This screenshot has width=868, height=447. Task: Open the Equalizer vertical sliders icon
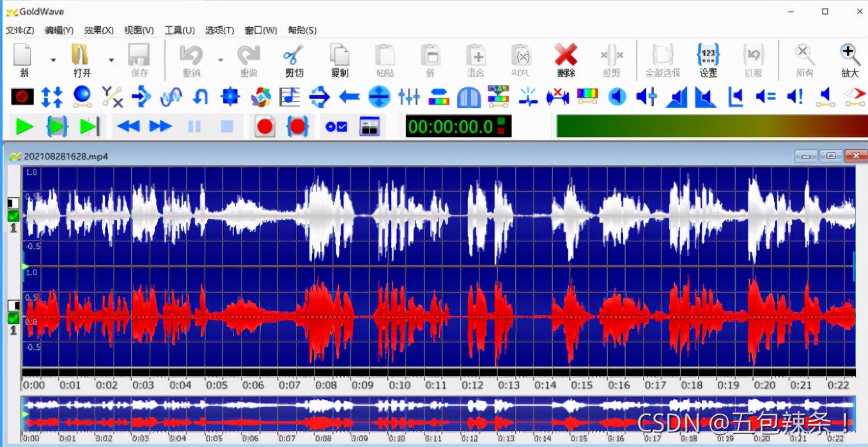point(409,97)
